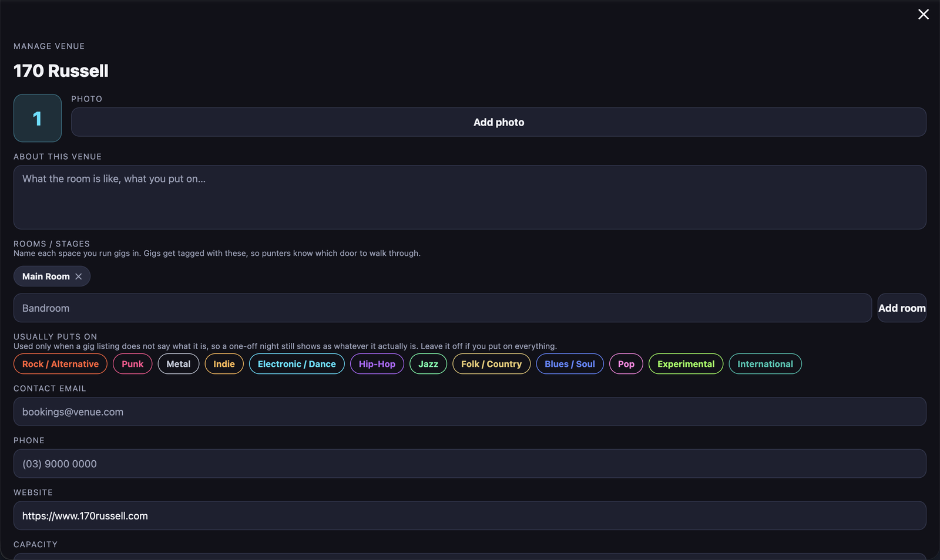
Task: Click the phone number input field
Action: click(470, 464)
